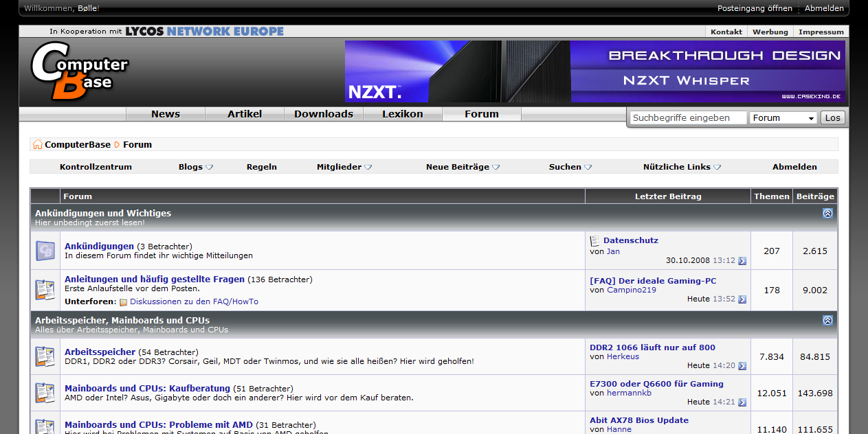Go to last post arrow at Heute 14:20
The image size is (868, 434).
point(742,366)
